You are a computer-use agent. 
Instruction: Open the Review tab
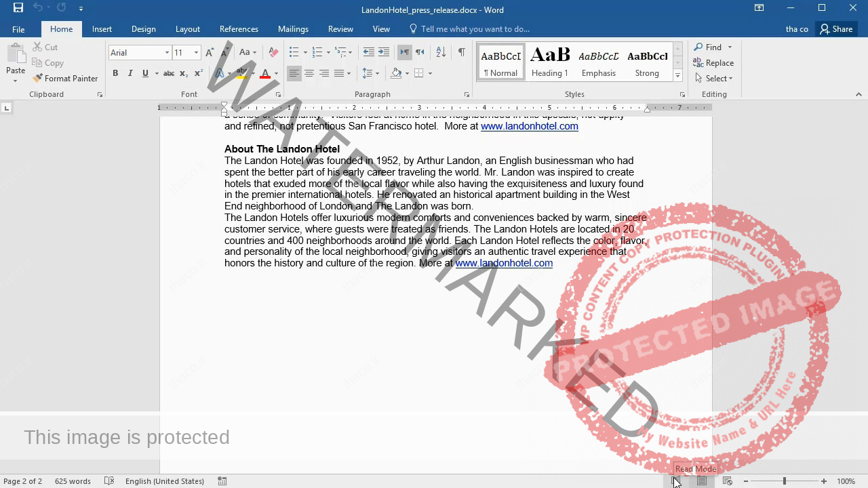[340, 29]
